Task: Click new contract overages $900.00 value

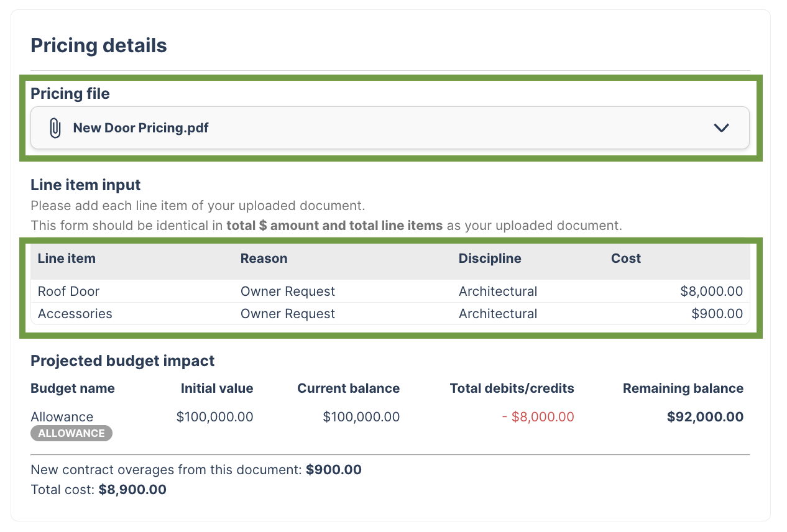Action: coord(333,470)
